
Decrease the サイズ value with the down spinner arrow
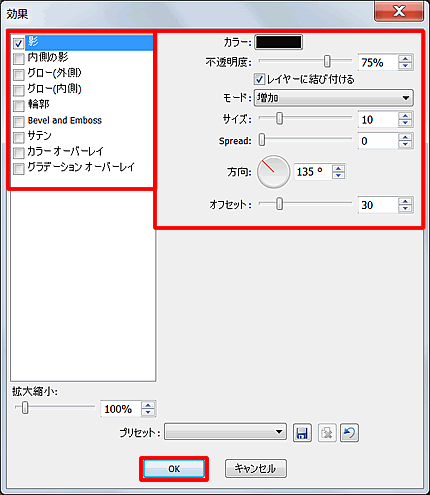pyautogui.click(x=405, y=123)
